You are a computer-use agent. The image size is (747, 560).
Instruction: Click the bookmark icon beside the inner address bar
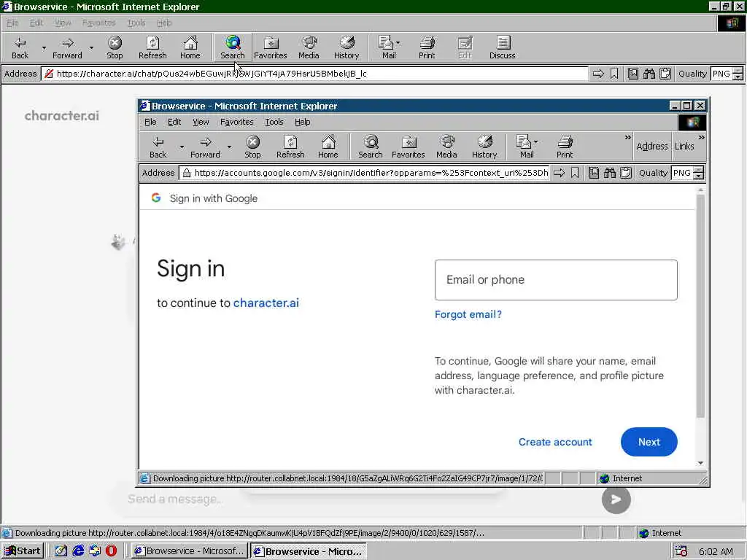click(575, 173)
